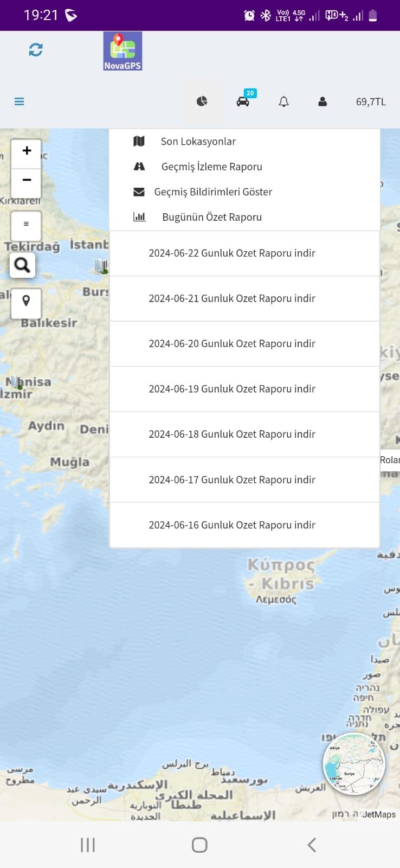Download 2024-06-22 Gunluk Ozet Raporu
400x868 pixels.
pyautogui.click(x=244, y=253)
